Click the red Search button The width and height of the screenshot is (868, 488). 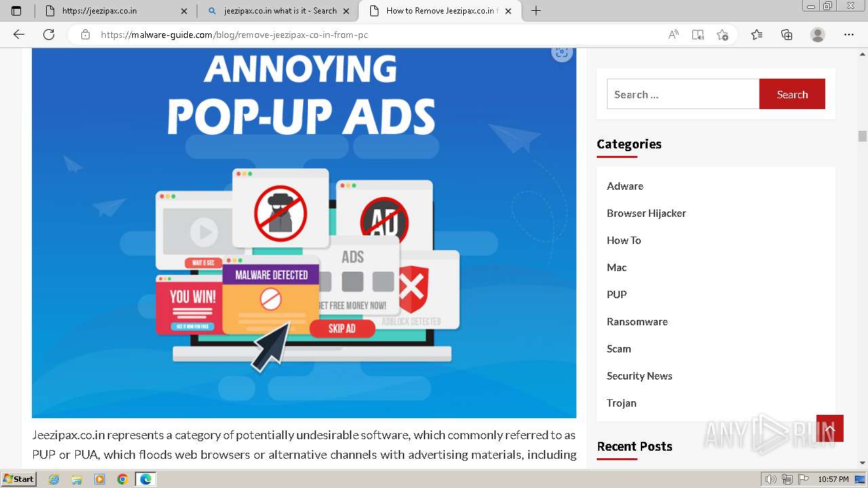click(792, 94)
